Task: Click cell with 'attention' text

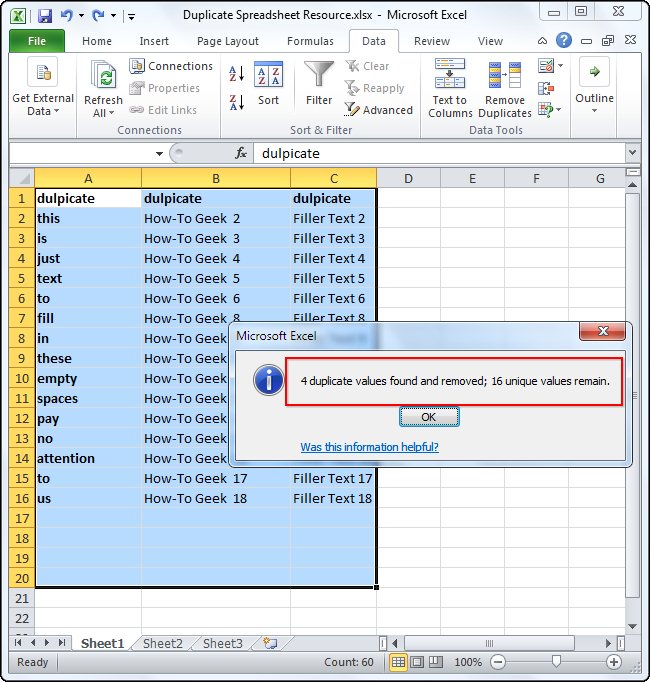Action: [x=88, y=458]
